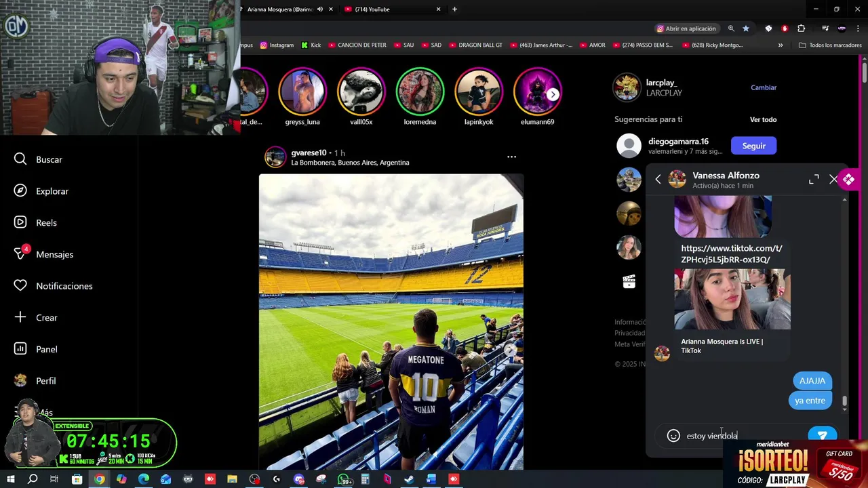Screen dimensions: 868x488
Task: Open Chrome extensions puzzle icon
Action: click(801, 28)
